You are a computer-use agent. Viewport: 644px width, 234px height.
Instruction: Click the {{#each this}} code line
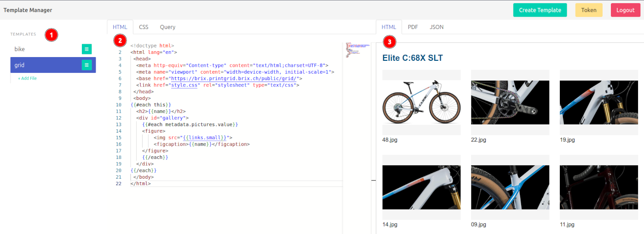[x=150, y=105]
